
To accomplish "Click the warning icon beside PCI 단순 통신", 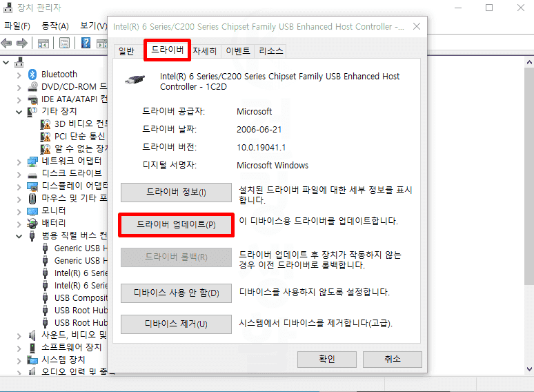I will pos(46,137).
